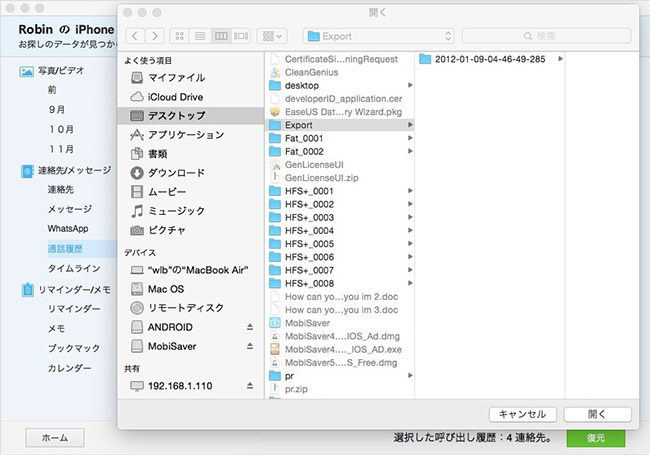
Task: Open 書類 in the sidebar
Action: (191, 154)
